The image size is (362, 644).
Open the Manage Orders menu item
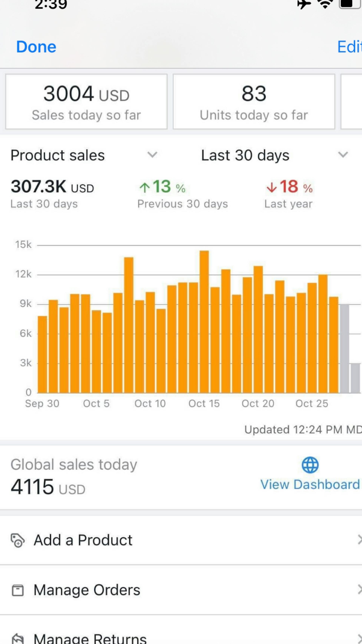click(x=87, y=590)
